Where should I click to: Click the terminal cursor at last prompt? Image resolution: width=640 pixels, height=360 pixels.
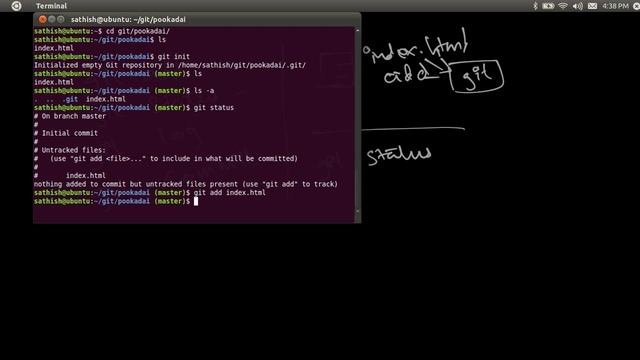pos(196,201)
